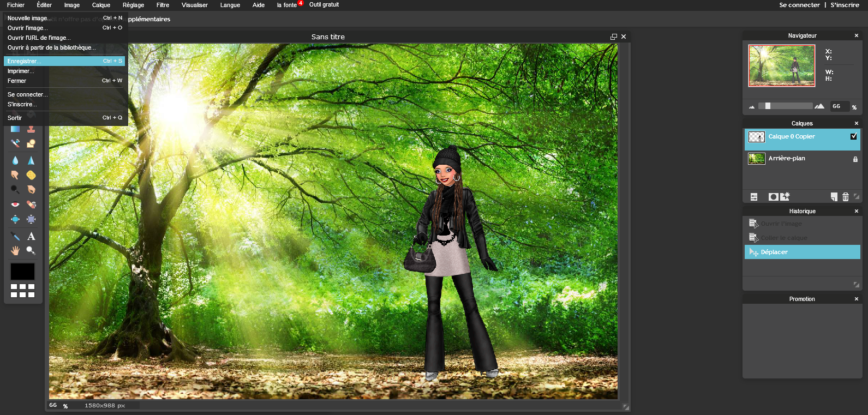
Task: Select the Pinch tool
Action: pos(31,219)
